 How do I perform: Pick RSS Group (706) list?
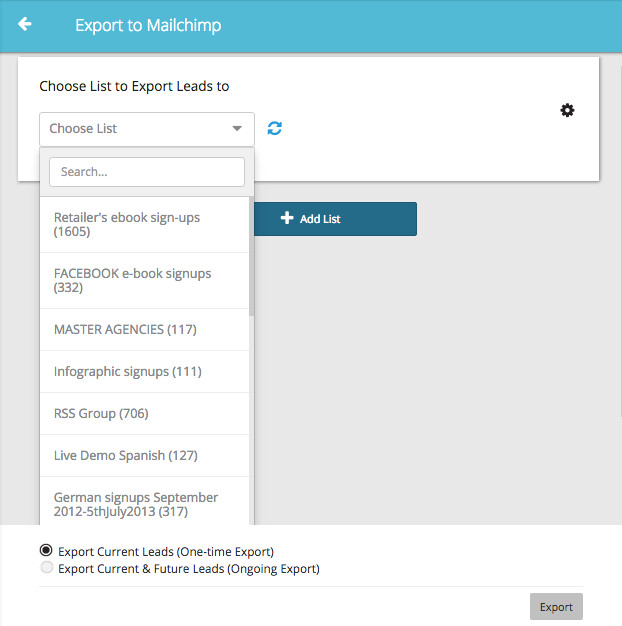145,414
